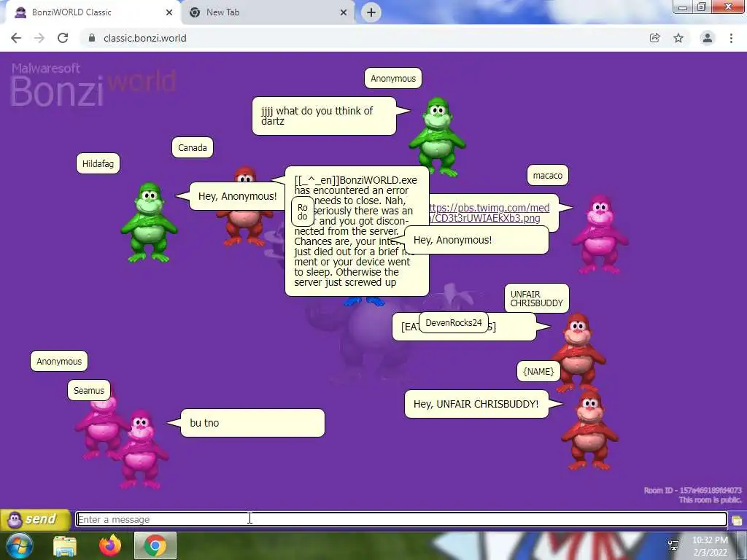747x560 pixels.
Task: Click the UNFAIR CHRISBUDDY name tag
Action: [x=537, y=298]
